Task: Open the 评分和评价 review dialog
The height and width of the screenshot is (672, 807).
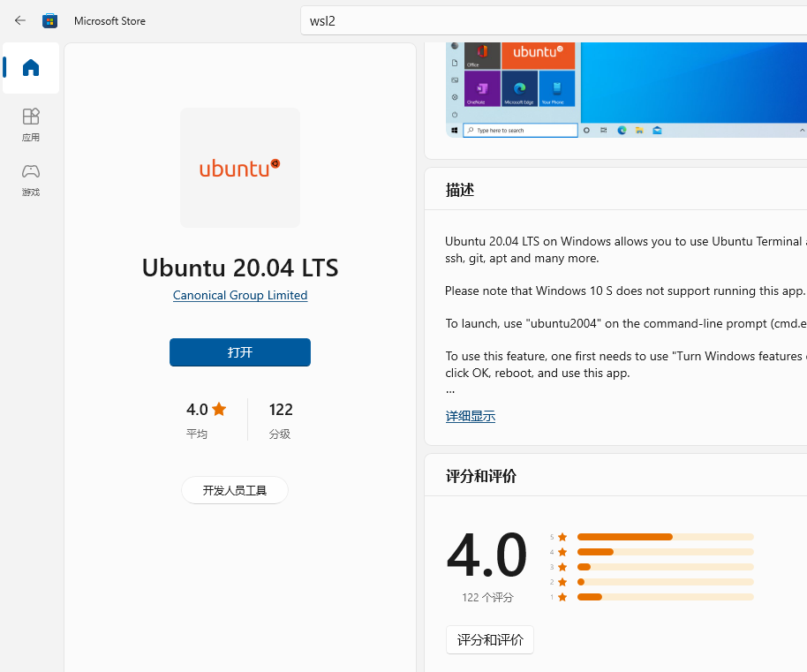Action: point(489,639)
